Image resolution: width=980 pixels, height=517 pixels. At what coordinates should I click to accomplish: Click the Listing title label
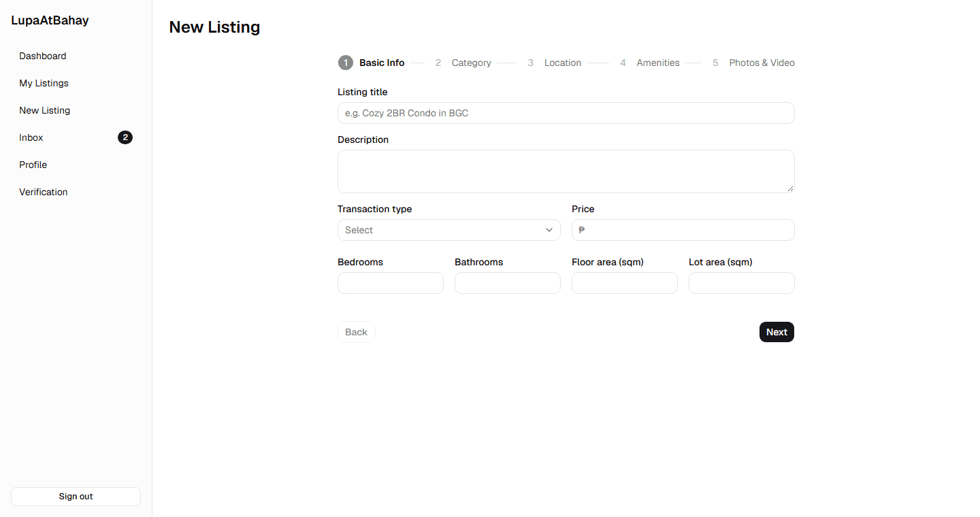click(x=363, y=92)
